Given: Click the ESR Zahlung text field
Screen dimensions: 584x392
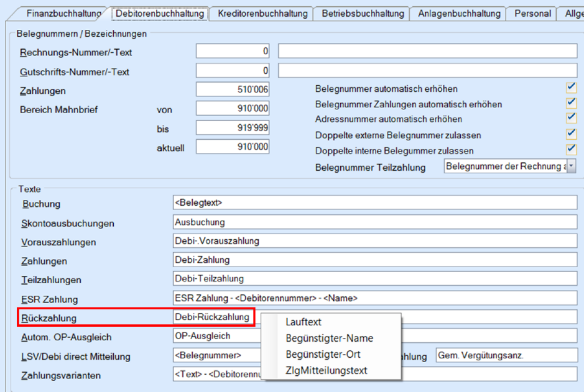Looking at the screenshot, I should (374, 298).
